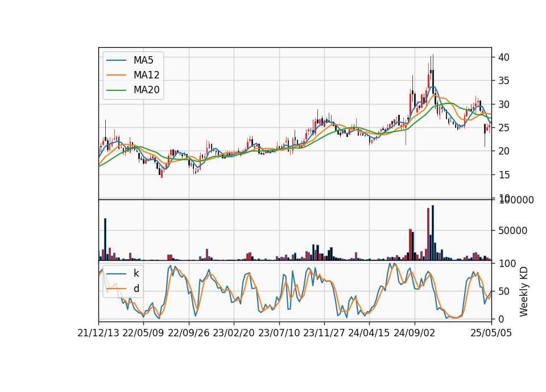The height and width of the screenshot is (392, 546).
Task: Click the price axis value 15
Action: pyautogui.click(x=504, y=174)
